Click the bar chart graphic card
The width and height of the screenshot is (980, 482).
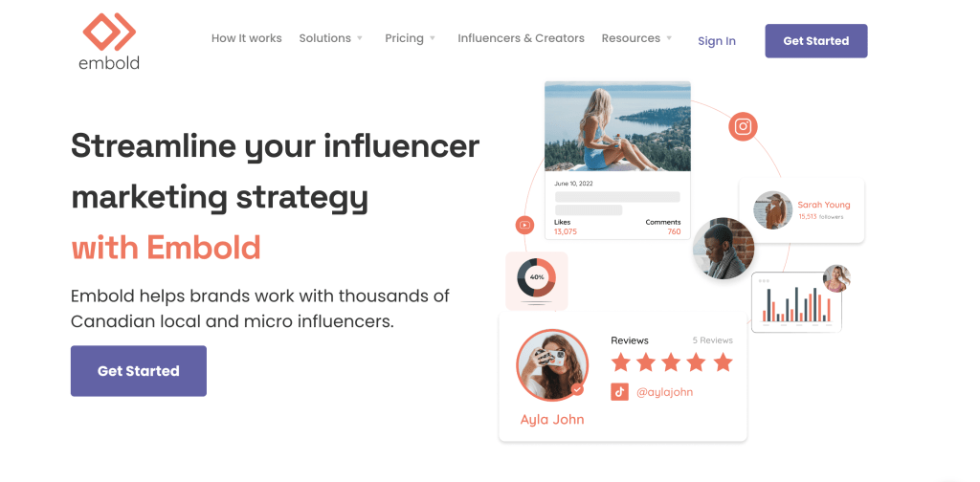coord(796,302)
